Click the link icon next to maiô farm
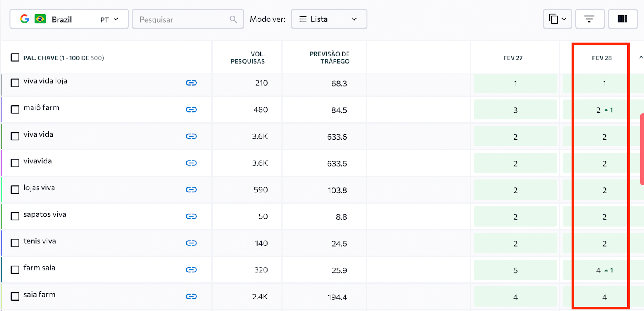644x311 pixels. [191, 109]
